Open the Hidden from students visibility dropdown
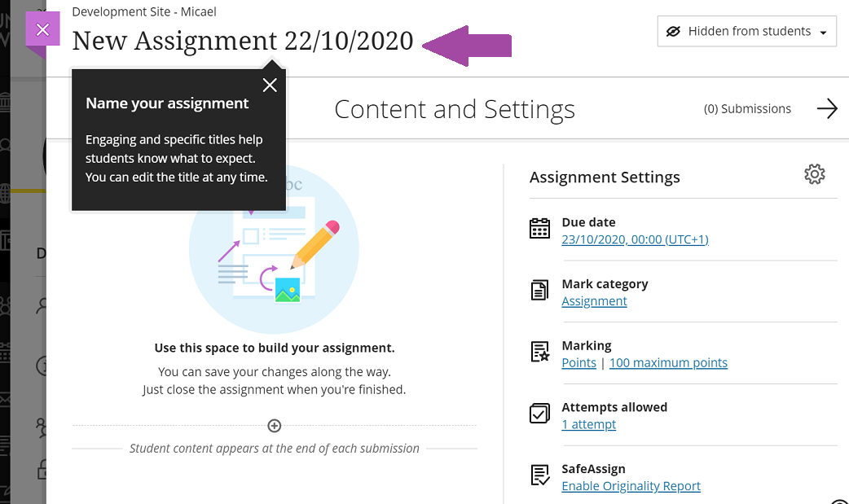The image size is (849, 504). (746, 32)
